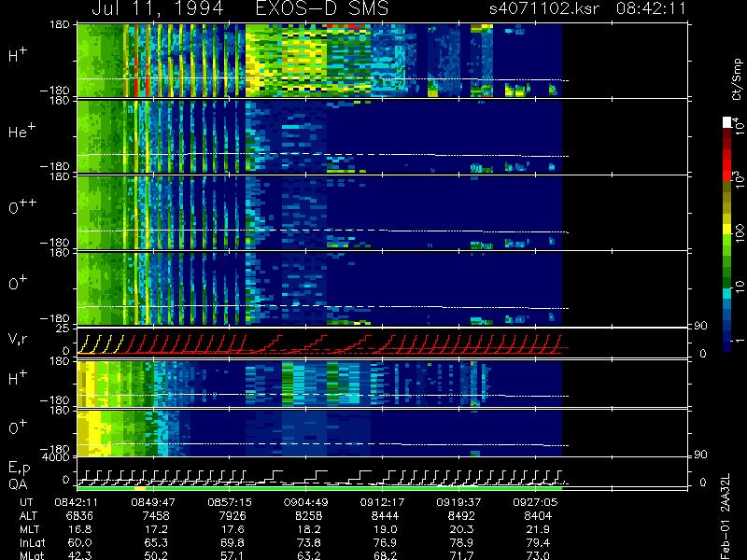Click the MLT value 19.0
The height and width of the screenshot is (560, 747).
pyautogui.click(x=385, y=529)
